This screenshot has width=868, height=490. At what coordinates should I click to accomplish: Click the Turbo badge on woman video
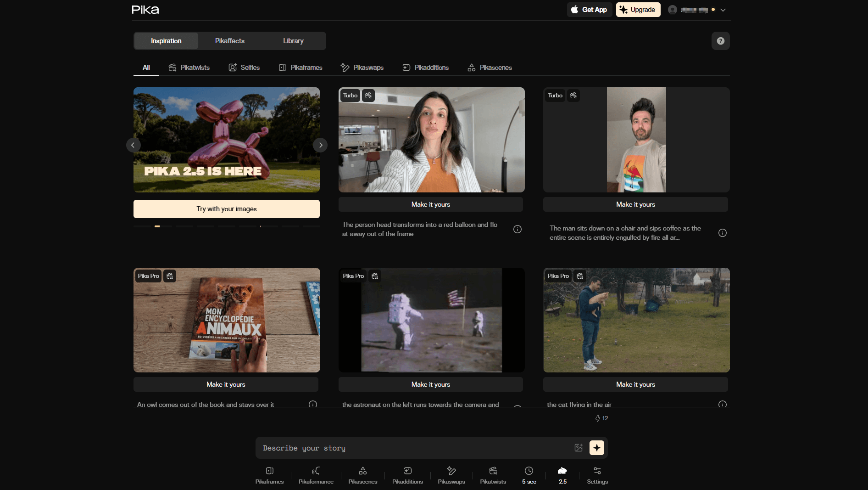pyautogui.click(x=350, y=96)
